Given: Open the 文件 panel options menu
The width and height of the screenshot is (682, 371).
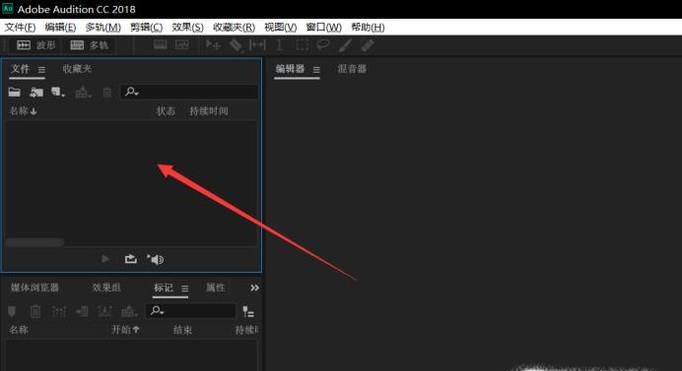Looking at the screenshot, I should (41, 70).
